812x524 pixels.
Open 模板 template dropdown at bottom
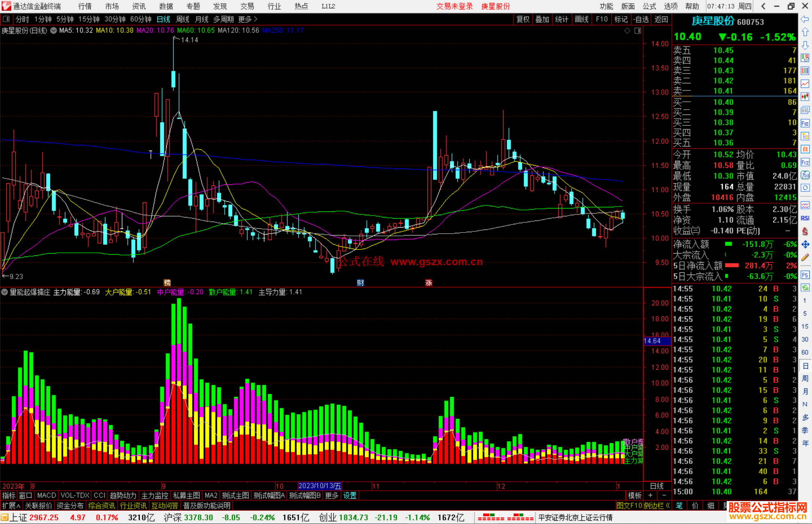[635, 495]
